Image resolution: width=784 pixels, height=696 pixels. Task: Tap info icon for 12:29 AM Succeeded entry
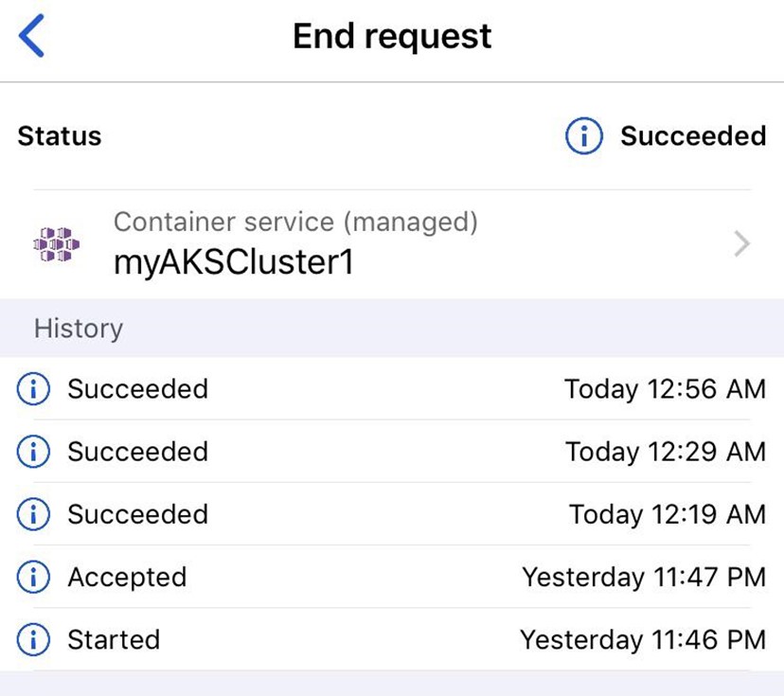click(33, 451)
